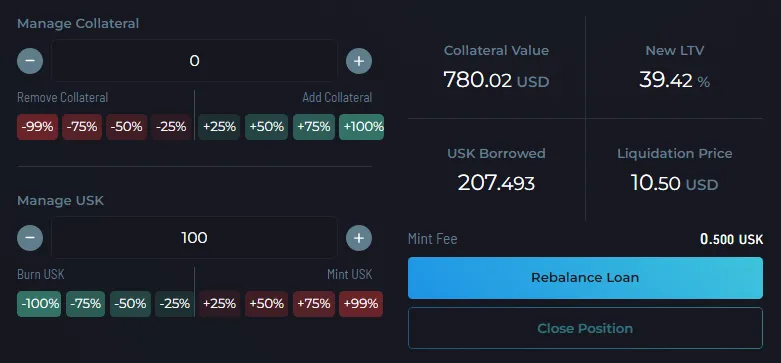Click the Rebalance Loan button
Image resolution: width=781 pixels, height=363 pixels.
[x=585, y=278]
